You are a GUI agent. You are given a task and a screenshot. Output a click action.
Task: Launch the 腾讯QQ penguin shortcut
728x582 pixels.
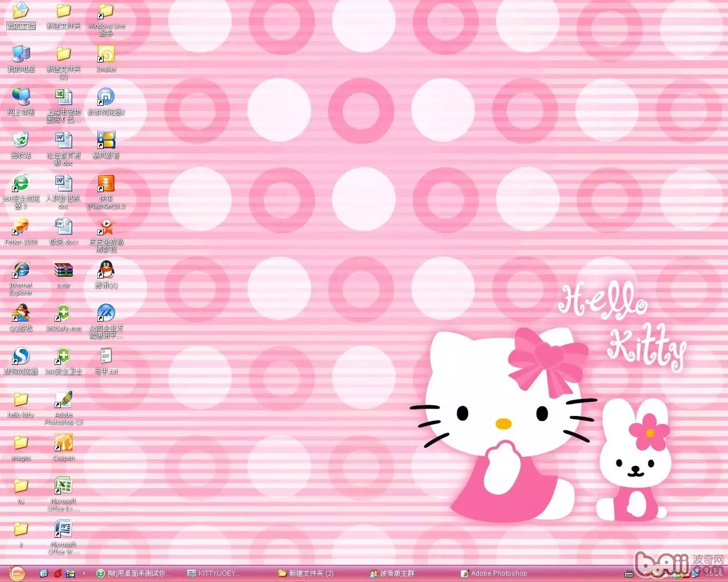(106, 275)
